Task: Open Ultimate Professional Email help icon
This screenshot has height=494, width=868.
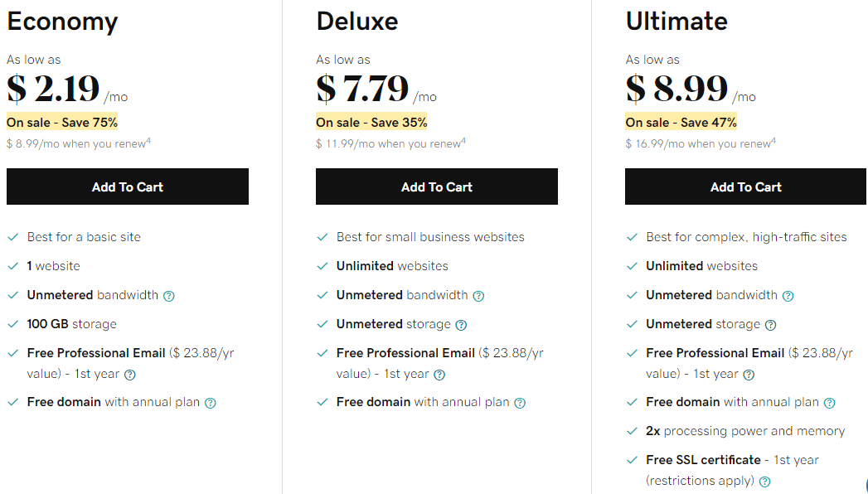Action: pyautogui.click(x=749, y=375)
